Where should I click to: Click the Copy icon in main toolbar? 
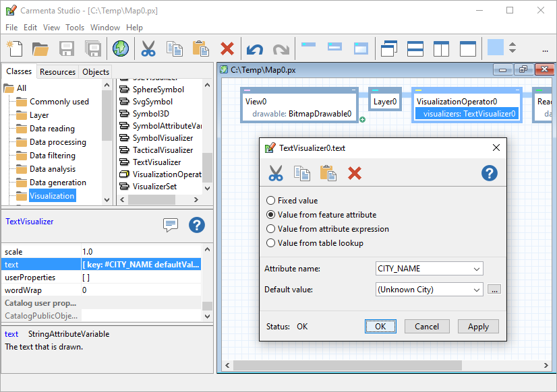click(175, 48)
